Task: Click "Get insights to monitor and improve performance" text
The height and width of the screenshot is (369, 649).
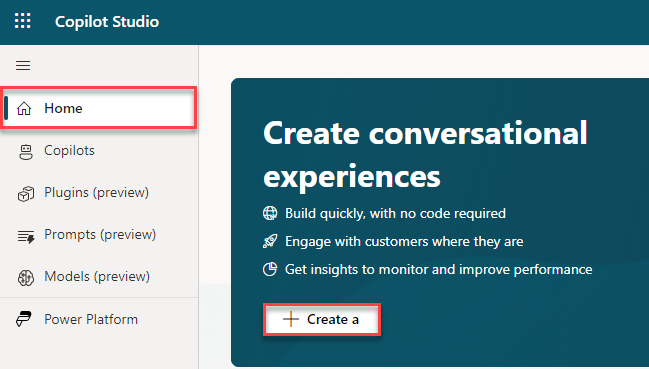Action: 439,270
